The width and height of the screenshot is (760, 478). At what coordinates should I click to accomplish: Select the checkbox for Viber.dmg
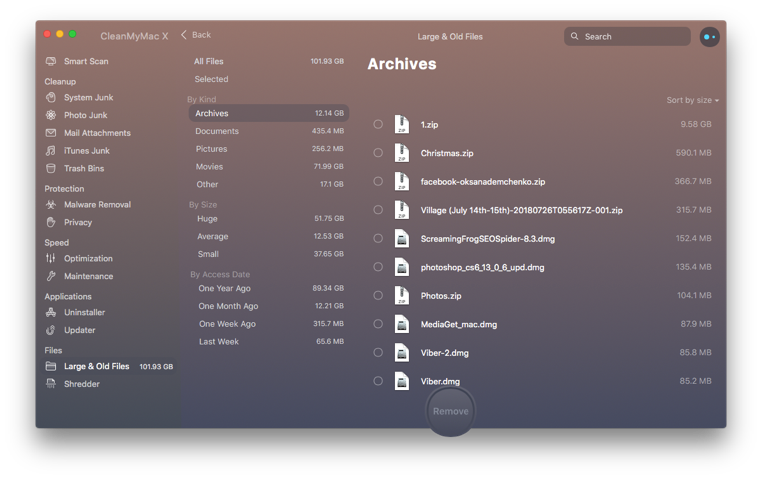(x=378, y=381)
